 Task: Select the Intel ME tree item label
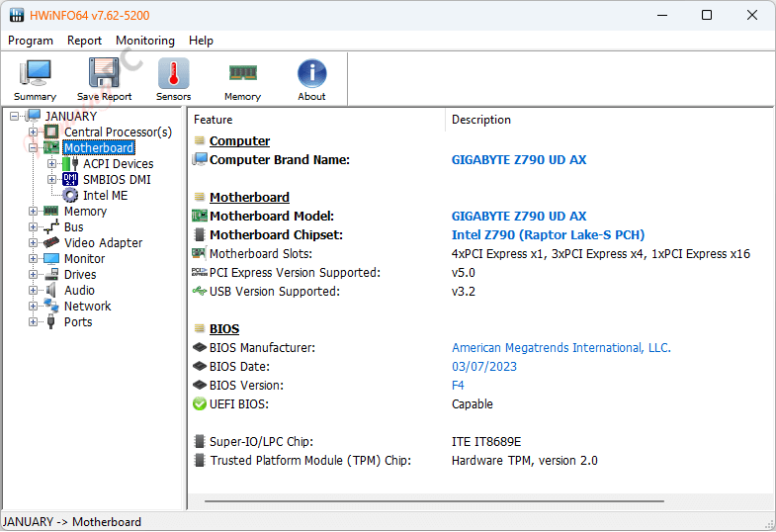105,196
